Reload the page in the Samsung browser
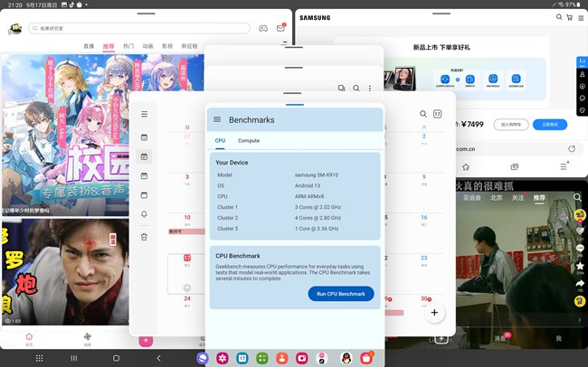588x367 pixels. pyautogui.click(x=572, y=149)
